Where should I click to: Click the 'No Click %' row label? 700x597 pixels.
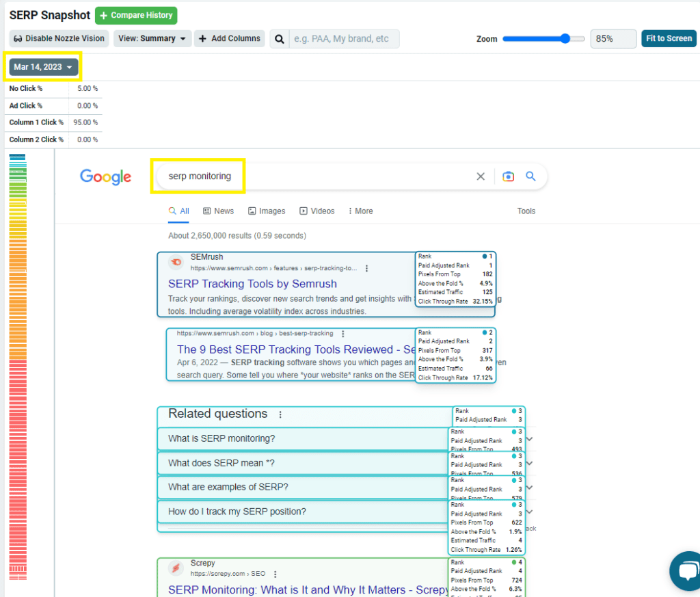pos(26,88)
